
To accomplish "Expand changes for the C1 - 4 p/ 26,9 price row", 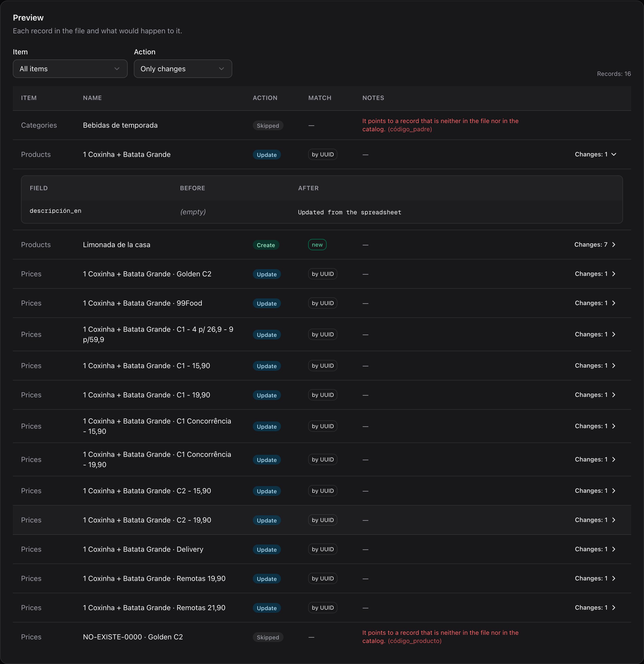I will [x=596, y=334].
